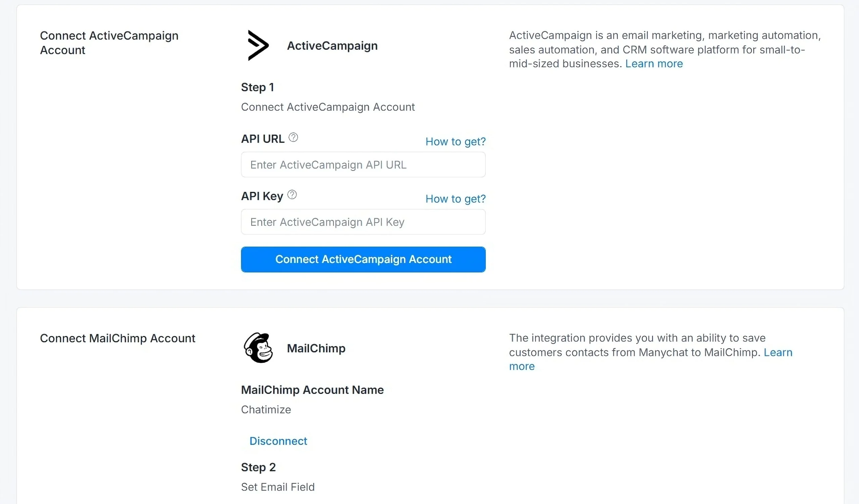The image size is (859, 504).
Task: Click the Connect ActiveCampaign Account button
Action: coord(363,259)
